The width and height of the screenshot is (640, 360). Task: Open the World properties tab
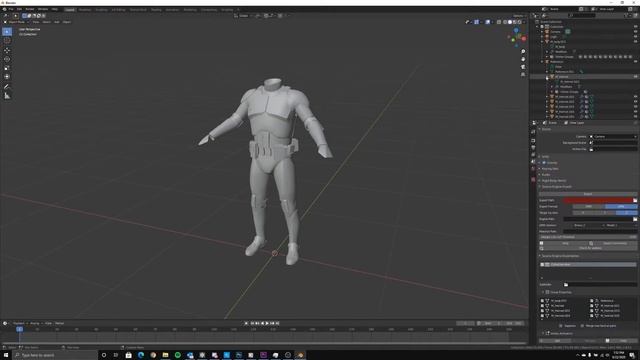[533, 169]
